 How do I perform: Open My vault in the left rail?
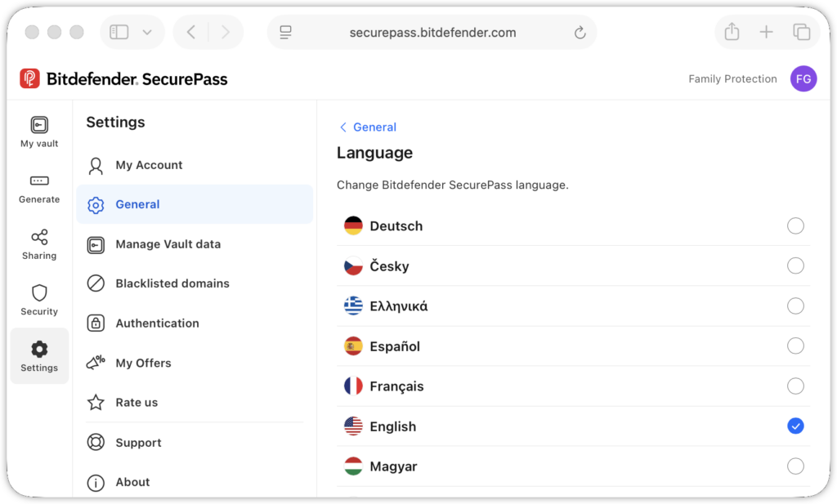39,132
